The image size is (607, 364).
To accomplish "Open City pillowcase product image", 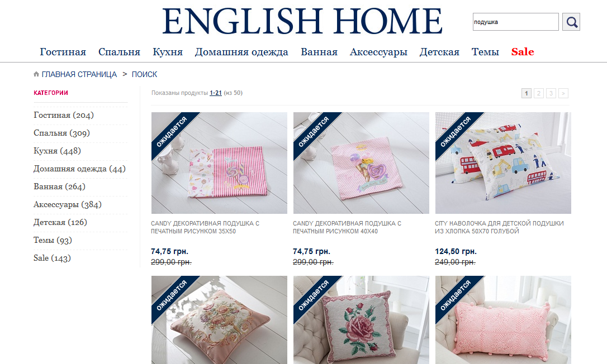I will pos(503,163).
